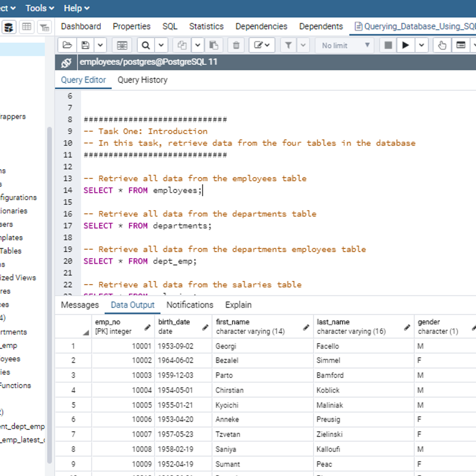
Task: Click the Filter funnel icon
Action: pos(288,45)
